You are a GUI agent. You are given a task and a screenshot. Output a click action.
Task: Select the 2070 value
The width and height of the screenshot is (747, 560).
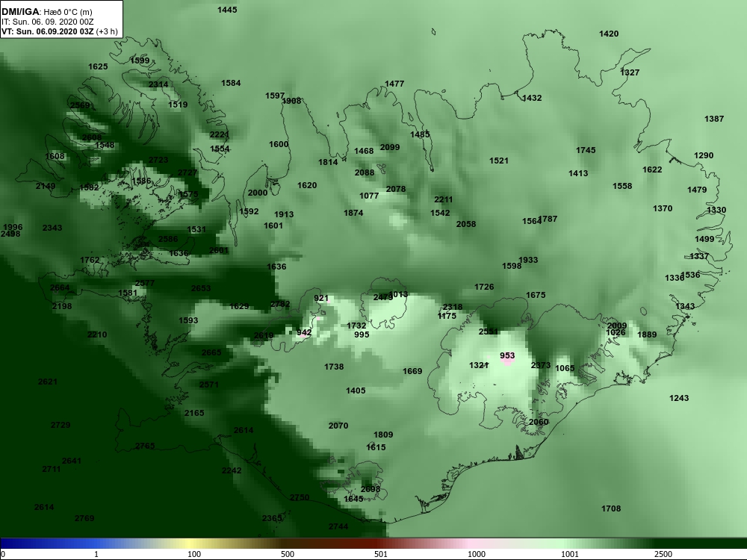point(338,426)
